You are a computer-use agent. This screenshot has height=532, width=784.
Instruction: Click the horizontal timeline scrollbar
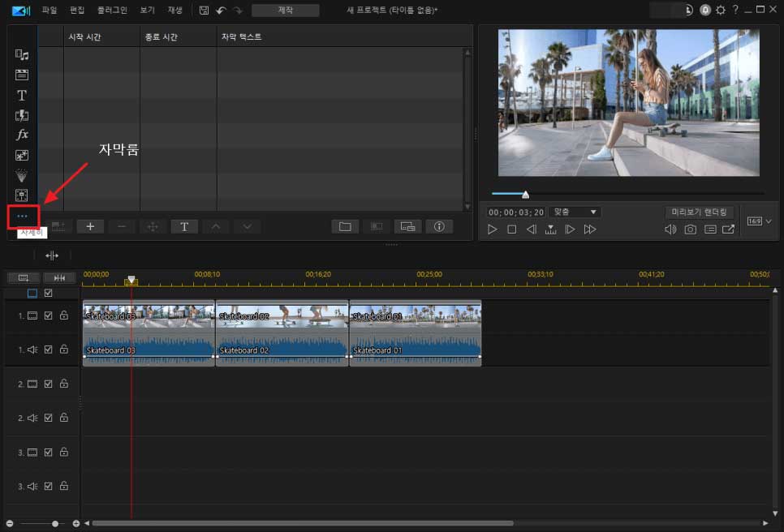coord(303,524)
